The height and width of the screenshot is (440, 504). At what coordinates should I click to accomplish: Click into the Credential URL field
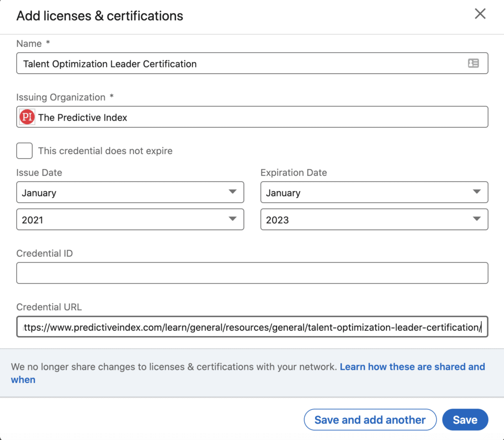252,327
